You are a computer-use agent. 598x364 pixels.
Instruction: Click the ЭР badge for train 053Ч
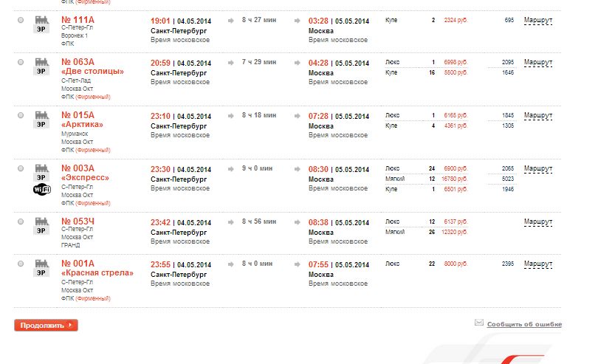coord(41,231)
